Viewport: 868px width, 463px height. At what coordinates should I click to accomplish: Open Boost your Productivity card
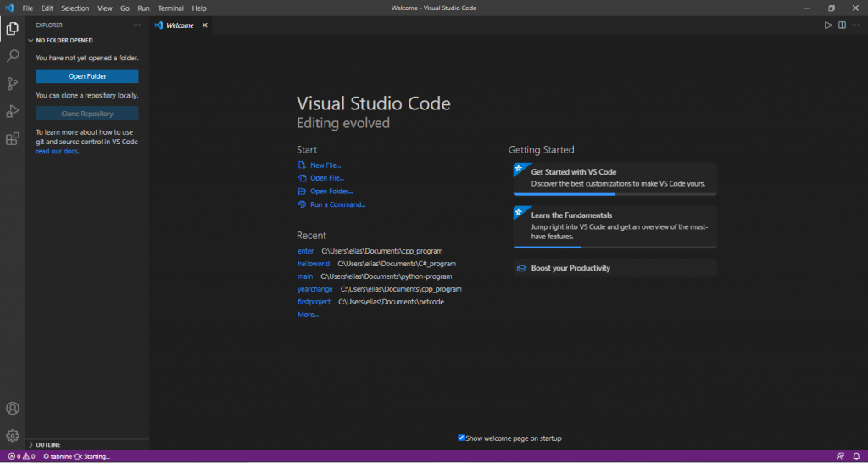tap(615, 268)
